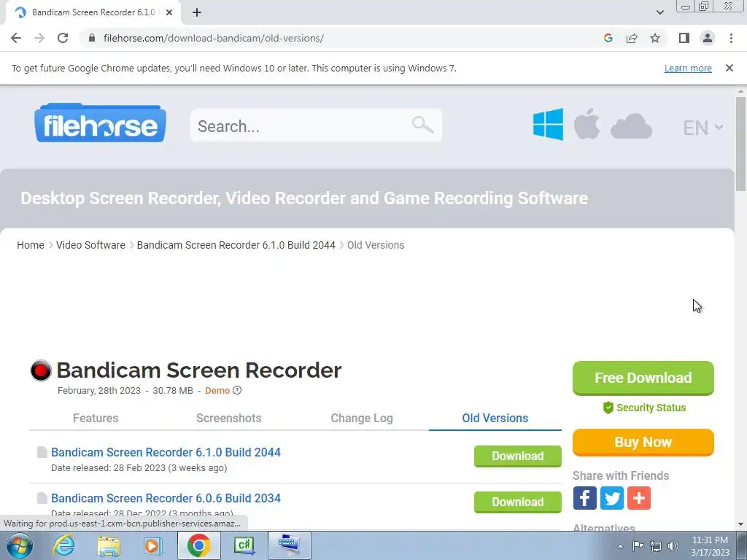Image resolution: width=747 pixels, height=560 pixels.
Task: Open the Chrome profile avatar
Action: [x=708, y=38]
